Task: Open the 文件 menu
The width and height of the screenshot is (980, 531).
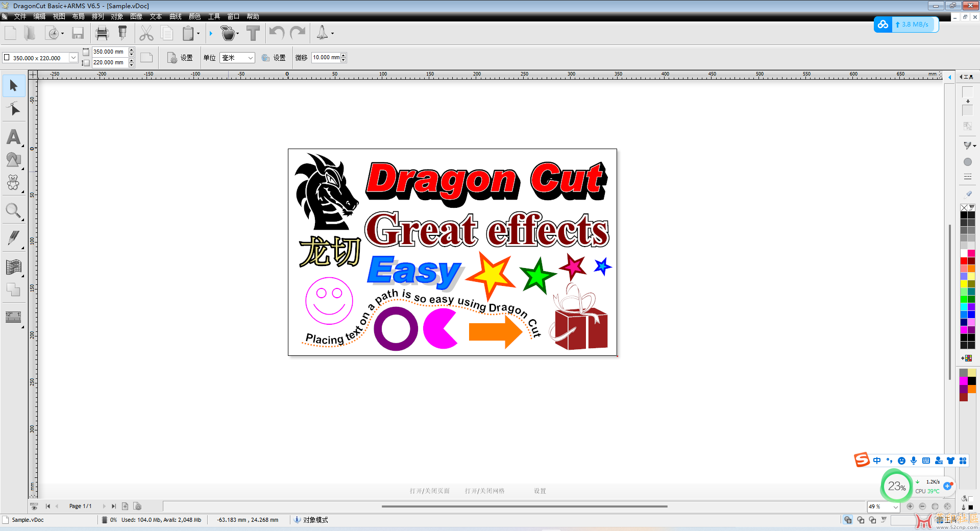Action: [x=20, y=16]
